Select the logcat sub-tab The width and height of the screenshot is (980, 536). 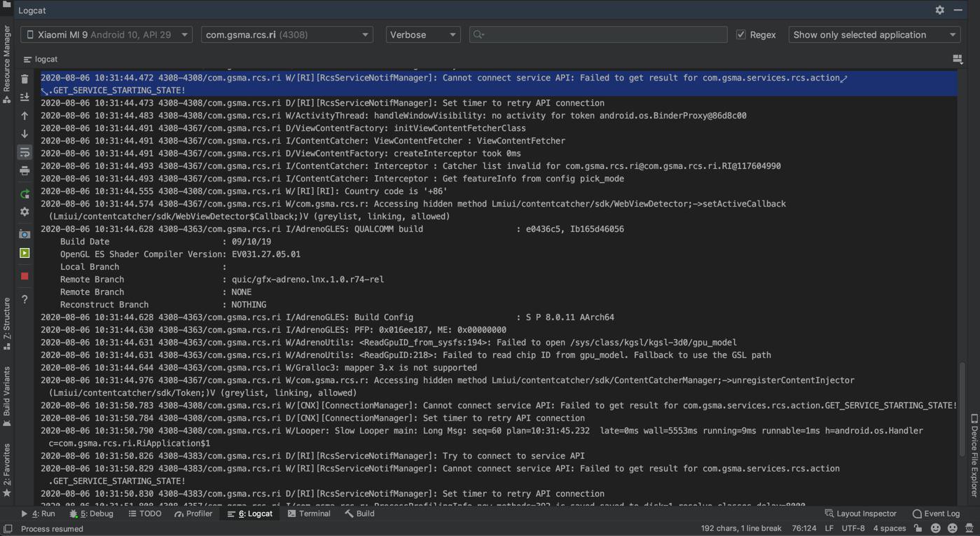click(41, 60)
